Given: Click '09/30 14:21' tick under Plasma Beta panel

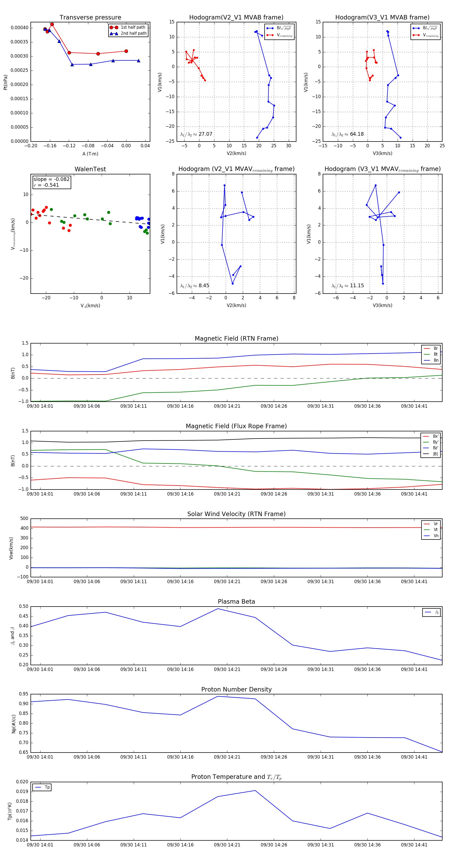Looking at the screenshot, I should (227, 669).
